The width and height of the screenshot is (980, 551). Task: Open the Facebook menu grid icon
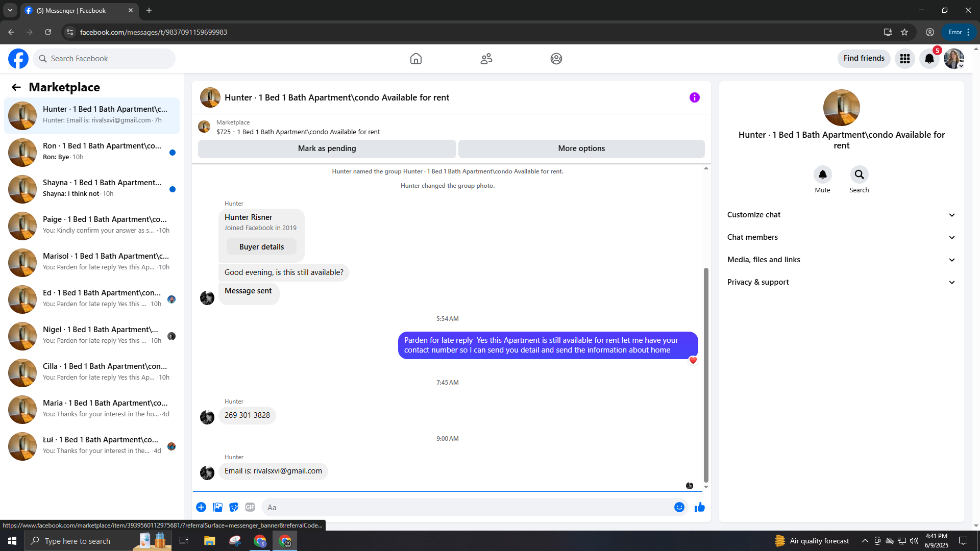click(905, 59)
